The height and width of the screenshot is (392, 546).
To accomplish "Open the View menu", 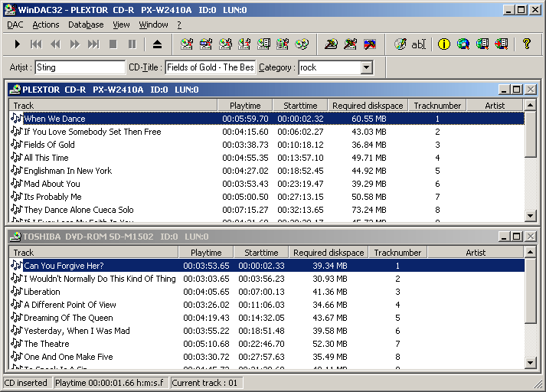I will coord(121,24).
